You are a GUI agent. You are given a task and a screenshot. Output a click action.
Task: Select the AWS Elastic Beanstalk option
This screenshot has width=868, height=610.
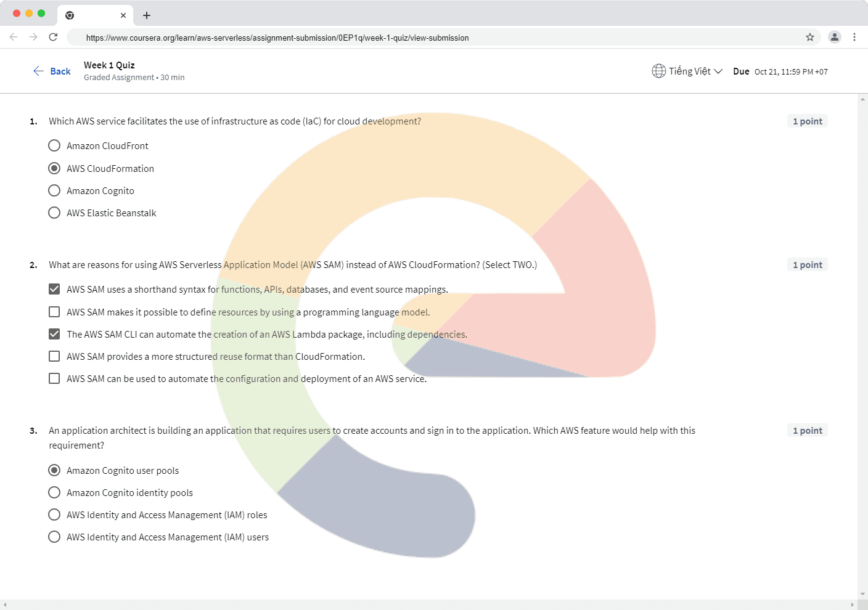(54, 213)
